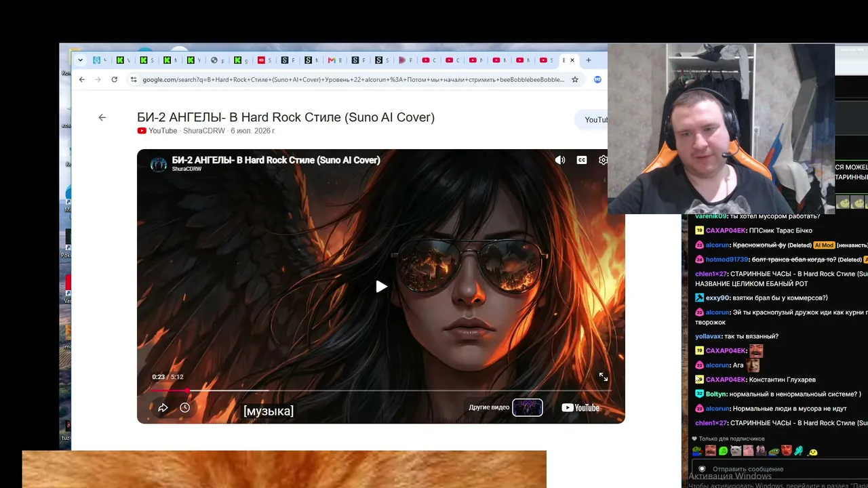The height and width of the screenshot is (488, 868).
Task: Open the other videos thumbnail
Action: click(x=528, y=407)
